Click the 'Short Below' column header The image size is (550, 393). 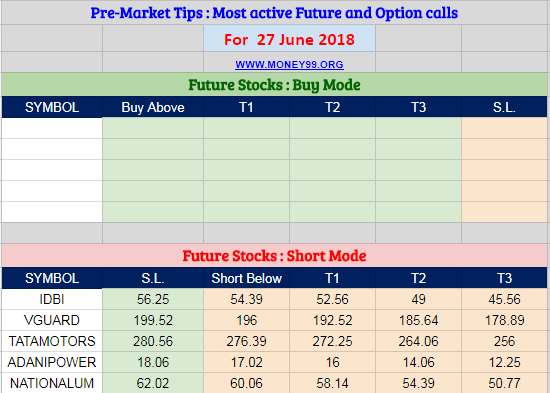(x=247, y=278)
